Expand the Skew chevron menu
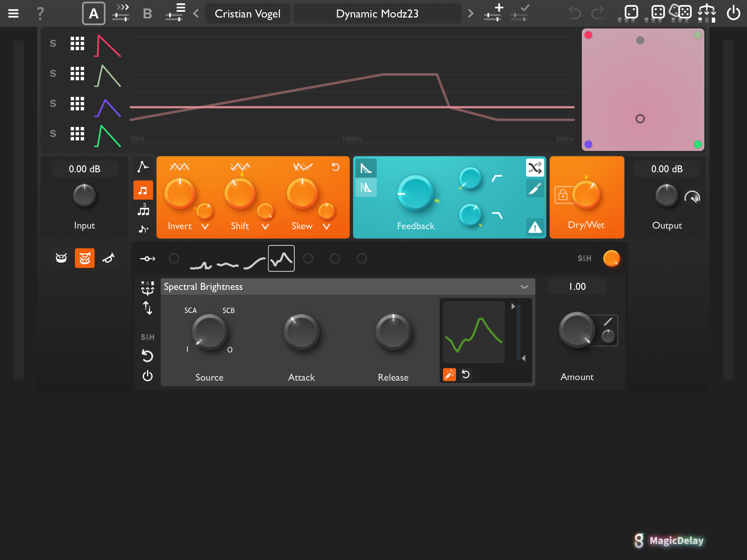 pyautogui.click(x=326, y=226)
